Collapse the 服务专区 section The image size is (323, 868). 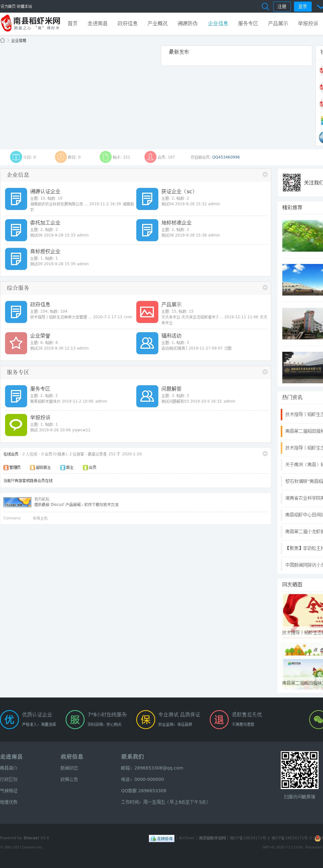pos(265,372)
